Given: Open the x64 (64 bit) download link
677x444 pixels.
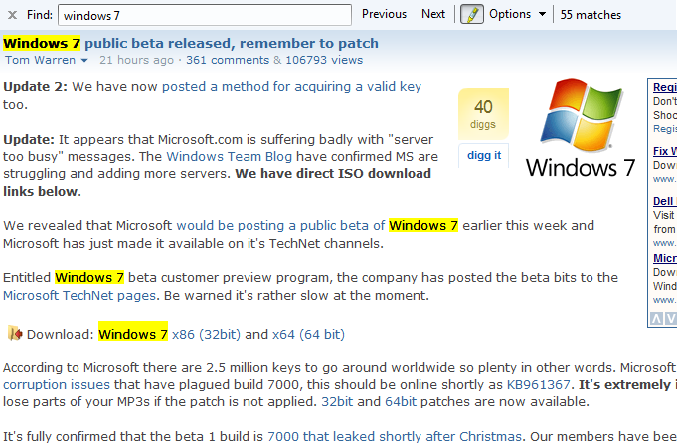Looking at the screenshot, I should pos(308,335).
